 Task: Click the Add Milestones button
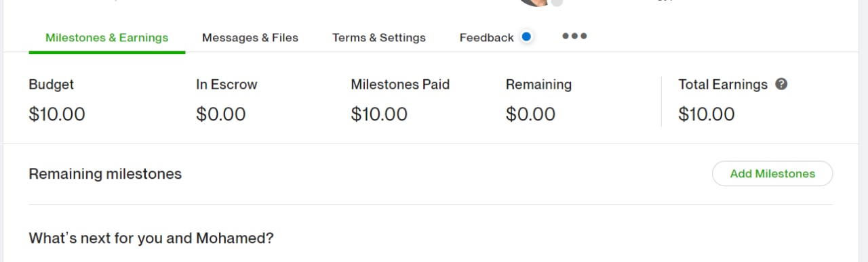point(772,173)
